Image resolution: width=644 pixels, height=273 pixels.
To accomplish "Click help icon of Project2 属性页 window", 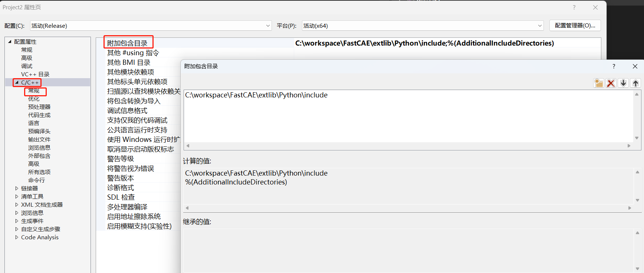I will click(574, 7).
